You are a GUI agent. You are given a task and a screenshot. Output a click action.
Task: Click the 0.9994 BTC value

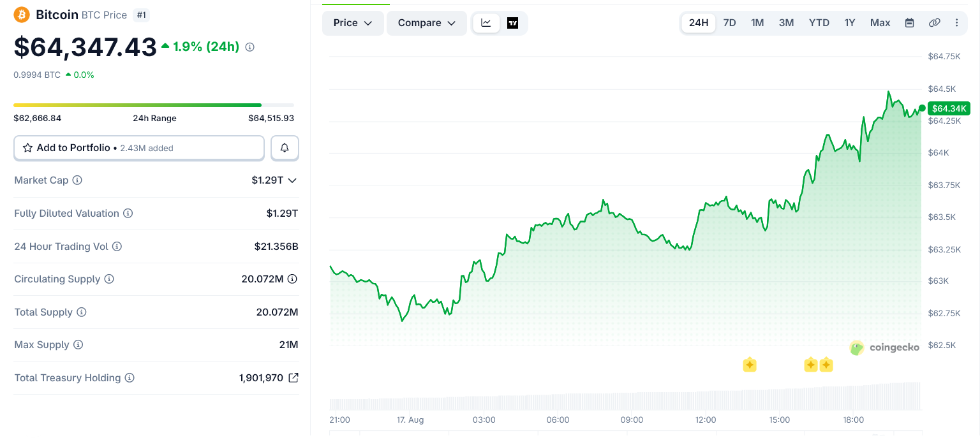37,75
